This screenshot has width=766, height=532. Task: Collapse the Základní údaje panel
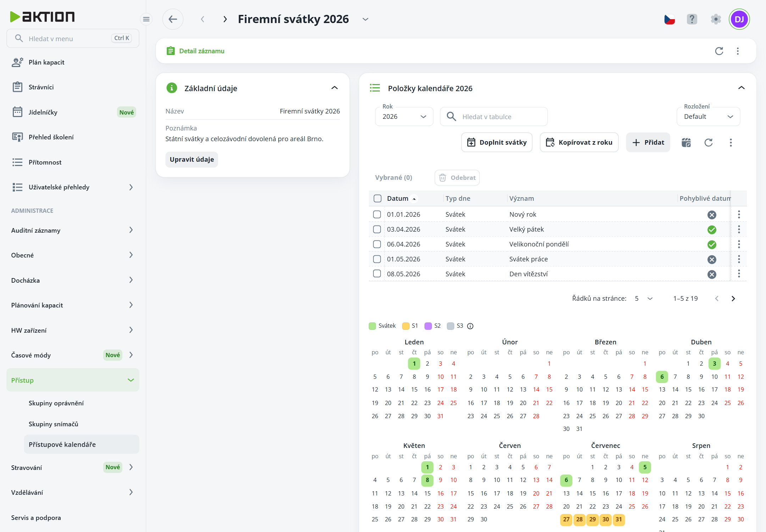tap(334, 88)
